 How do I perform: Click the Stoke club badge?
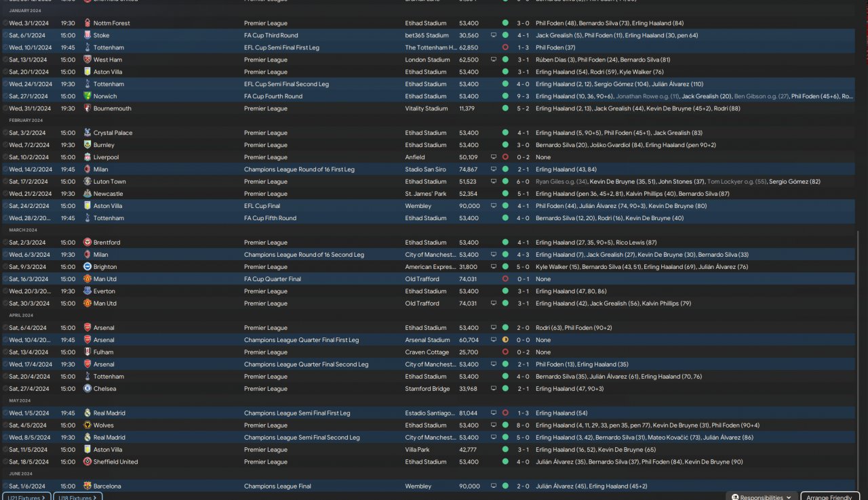[87, 35]
